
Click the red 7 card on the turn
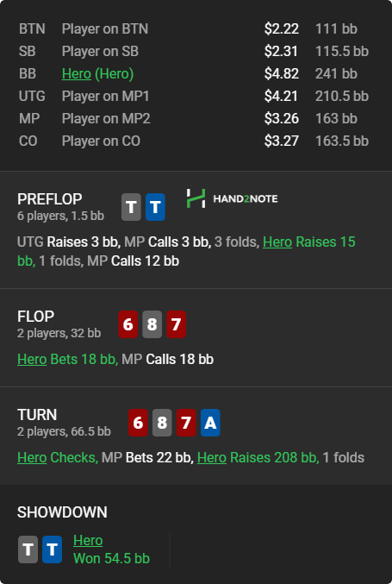click(x=186, y=423)
